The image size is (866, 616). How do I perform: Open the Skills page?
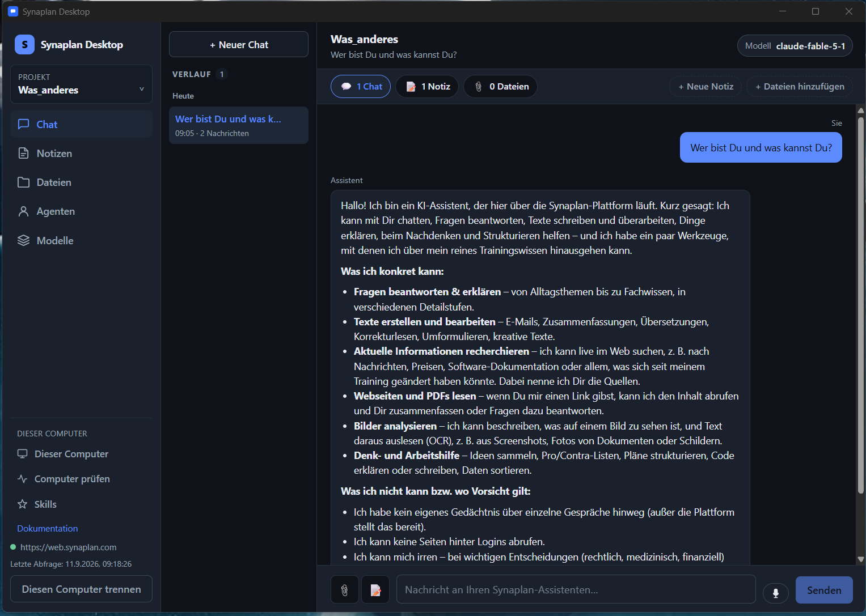pyautogui.click(x=81, y=504)
